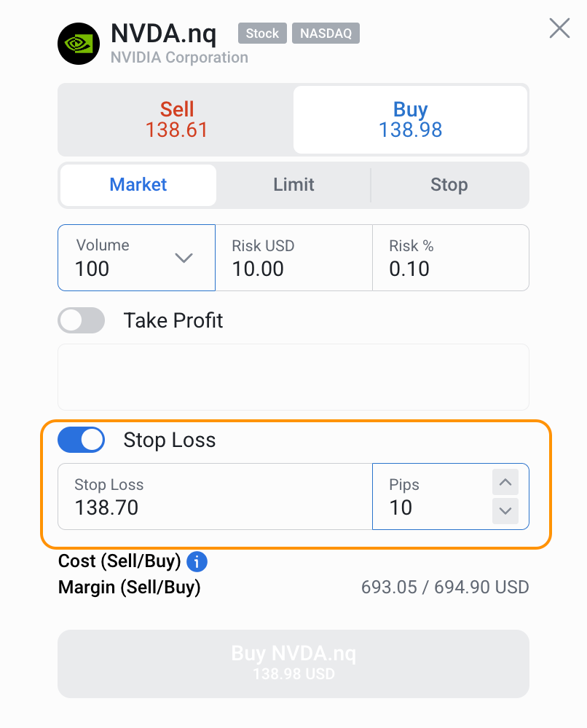Click the NASDAQ exchange badge
Image resolution: width=587 pixels, height=728 pixels.
326,33
